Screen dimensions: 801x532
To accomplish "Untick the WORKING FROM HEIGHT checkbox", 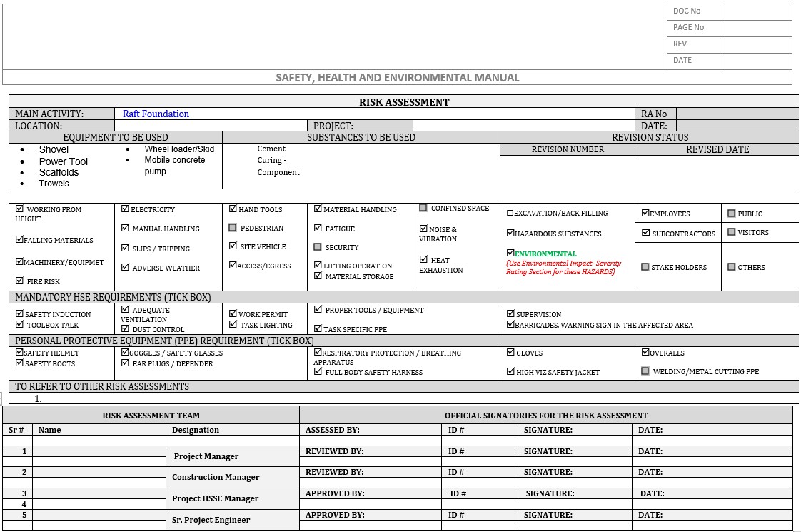I will click(20, 208).
